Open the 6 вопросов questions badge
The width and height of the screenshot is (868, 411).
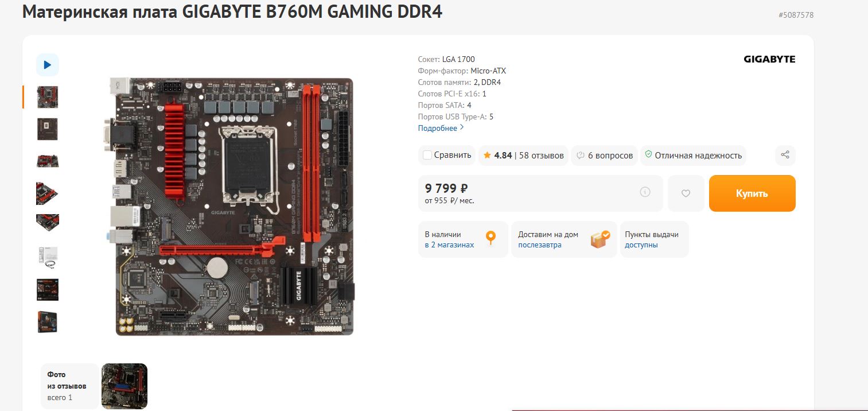(x=605, y=156)
